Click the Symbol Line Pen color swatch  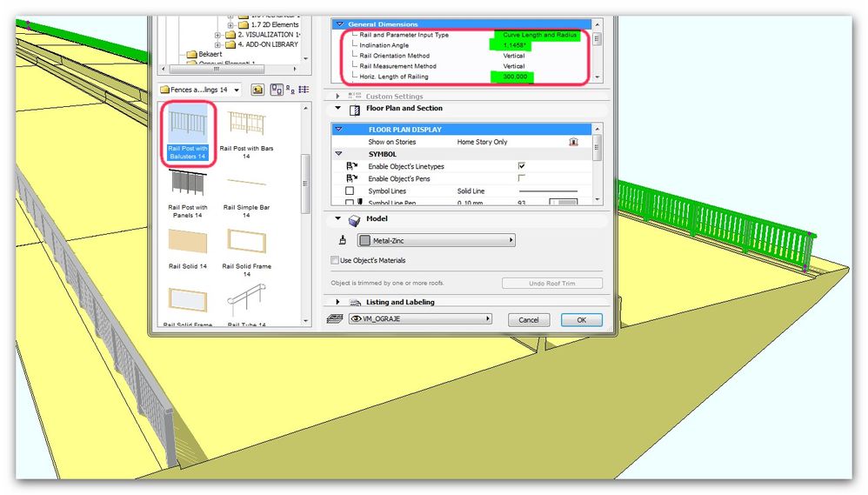(x=563, y=202)
